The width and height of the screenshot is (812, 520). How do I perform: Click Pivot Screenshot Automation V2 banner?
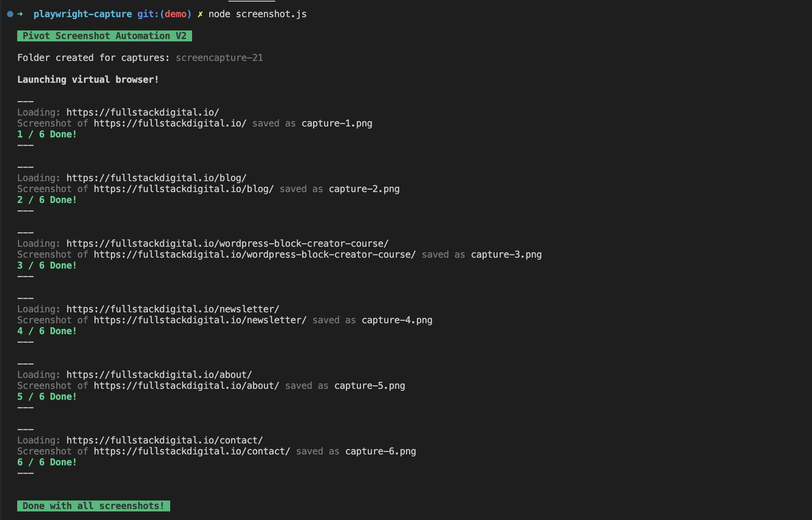[104, 36]
